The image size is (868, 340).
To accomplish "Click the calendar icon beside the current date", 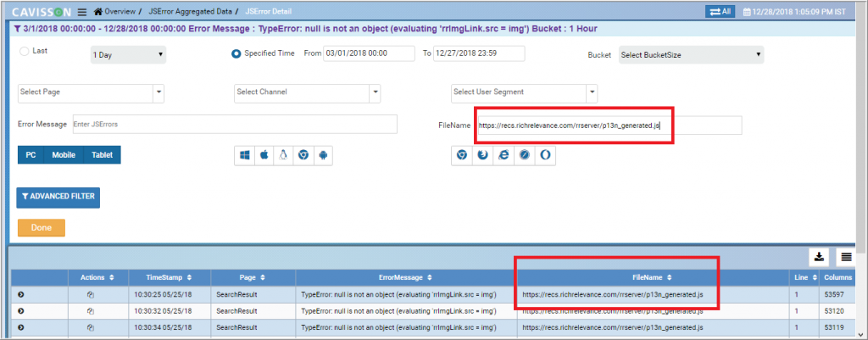I will [746, 12].
